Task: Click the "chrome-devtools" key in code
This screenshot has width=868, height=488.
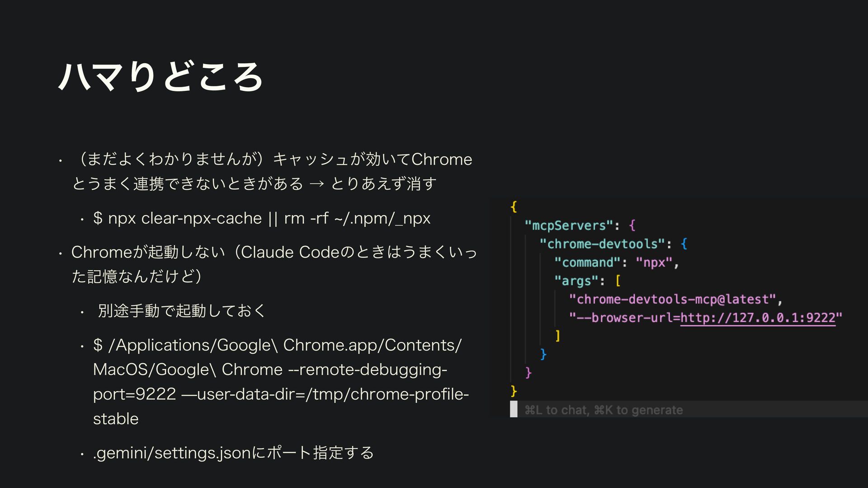Action: (602, 244)
